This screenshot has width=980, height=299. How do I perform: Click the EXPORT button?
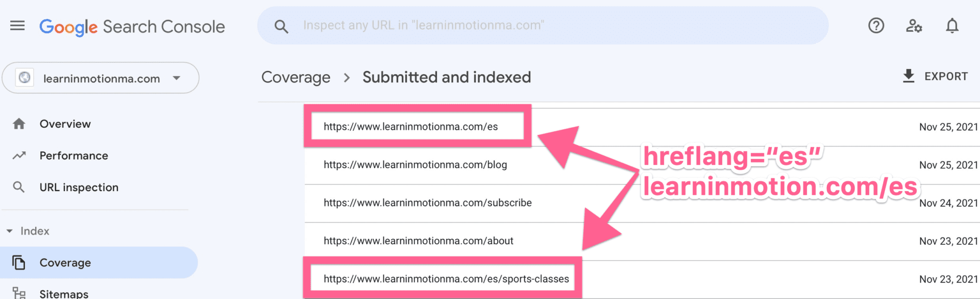[935, 76]
